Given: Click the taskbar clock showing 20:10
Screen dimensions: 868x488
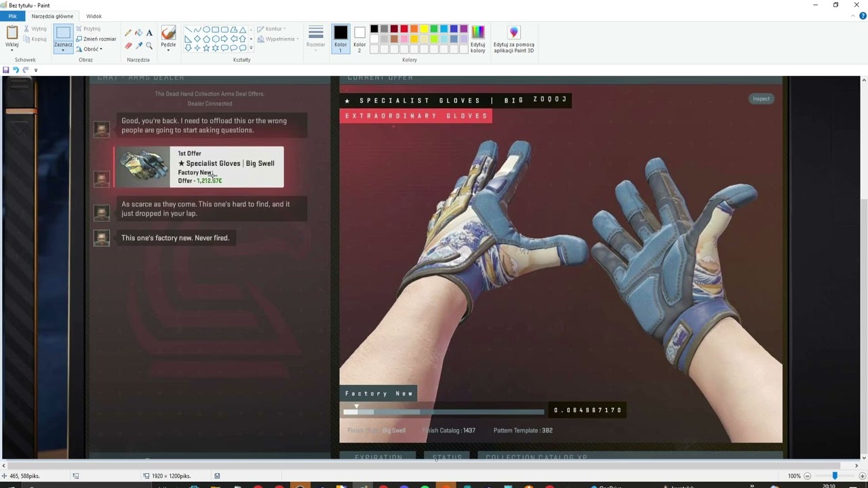Looking at the screenshot, I should tap(829, 485).
